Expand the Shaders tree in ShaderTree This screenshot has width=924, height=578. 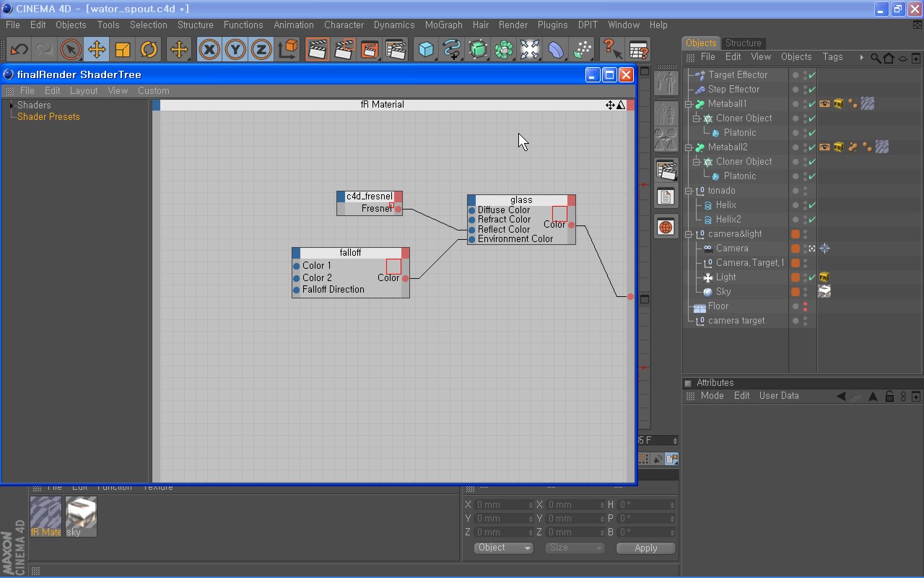click(x=12, y=105)
